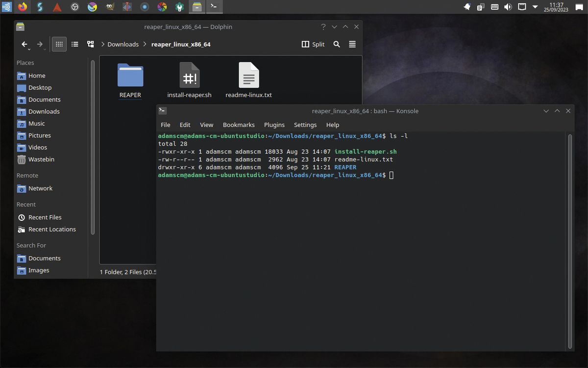Open the Dolphin hamburger menu
Image resolution: width=588 pixels, height=368 pixels.
tap(352, 44)
